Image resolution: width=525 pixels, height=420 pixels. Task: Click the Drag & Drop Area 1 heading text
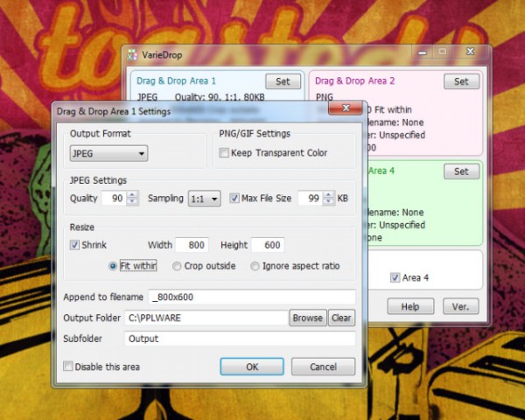coord(176,81)
